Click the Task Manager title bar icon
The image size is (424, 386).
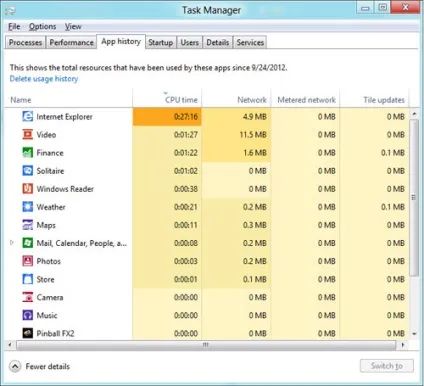coord(10,11)
